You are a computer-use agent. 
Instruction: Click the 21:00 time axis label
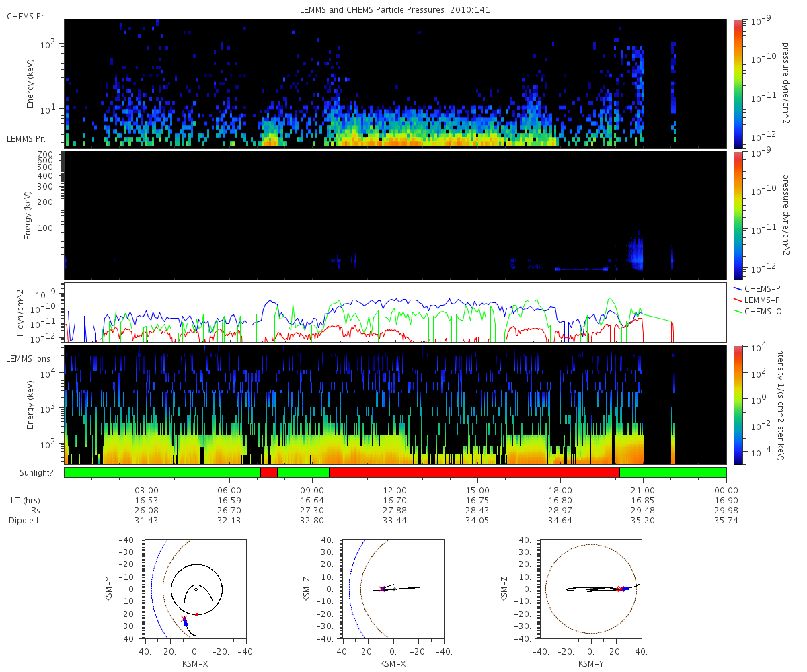click(x=643, y=490)
